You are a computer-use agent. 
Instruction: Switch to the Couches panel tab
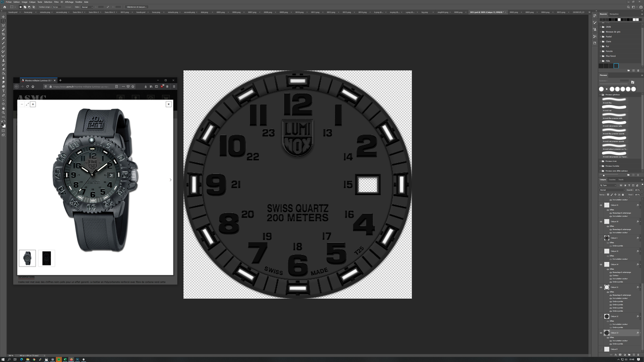[x=612, y=179]
